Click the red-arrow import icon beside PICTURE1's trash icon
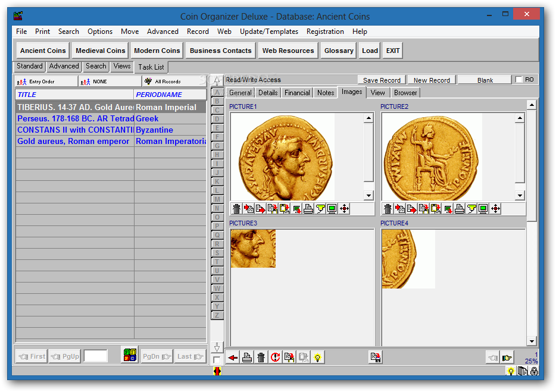Screen dimensions: 556x392 click(249, 209)
